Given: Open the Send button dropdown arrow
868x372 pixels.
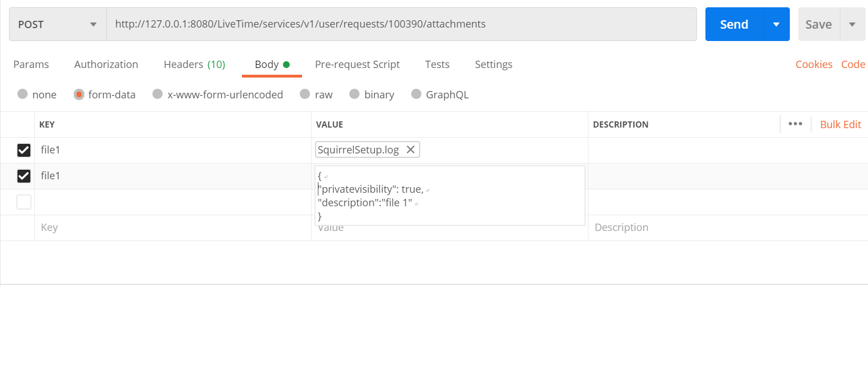Looking at the screenshot, I should [776, 24].
